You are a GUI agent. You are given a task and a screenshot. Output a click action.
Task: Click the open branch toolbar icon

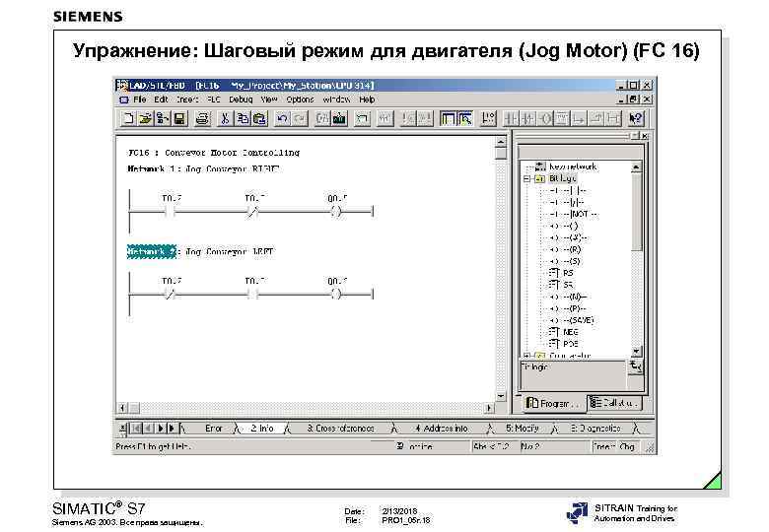tap(579, 118)
